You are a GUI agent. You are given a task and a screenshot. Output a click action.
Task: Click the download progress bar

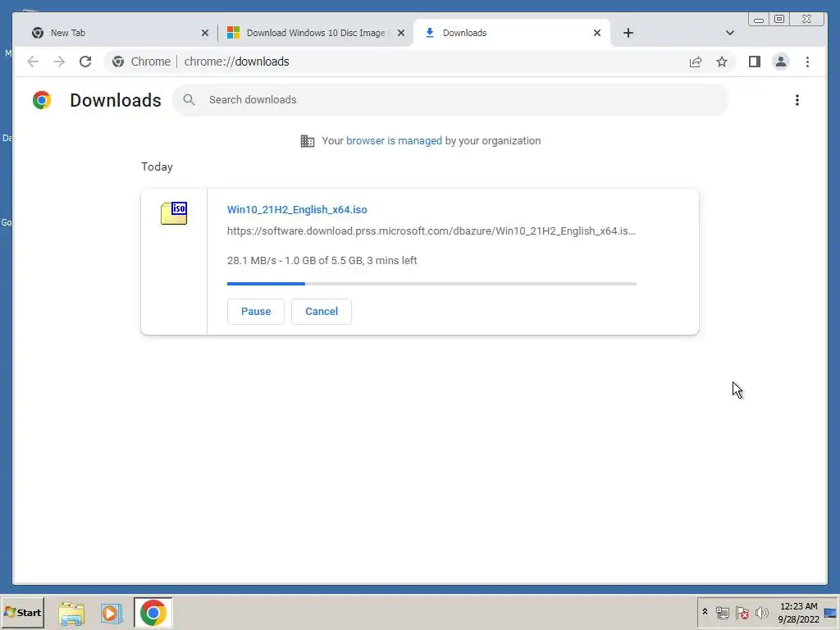click(431, 283)
